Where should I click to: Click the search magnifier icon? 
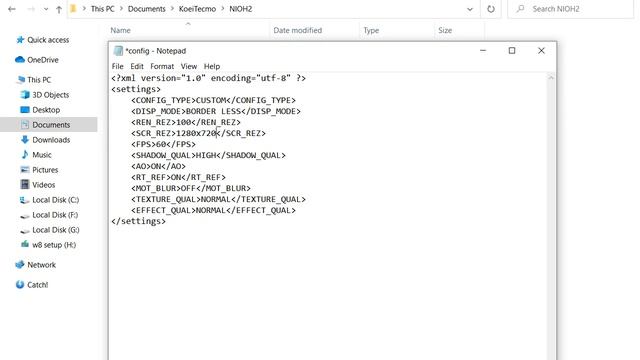coord(520,9)
